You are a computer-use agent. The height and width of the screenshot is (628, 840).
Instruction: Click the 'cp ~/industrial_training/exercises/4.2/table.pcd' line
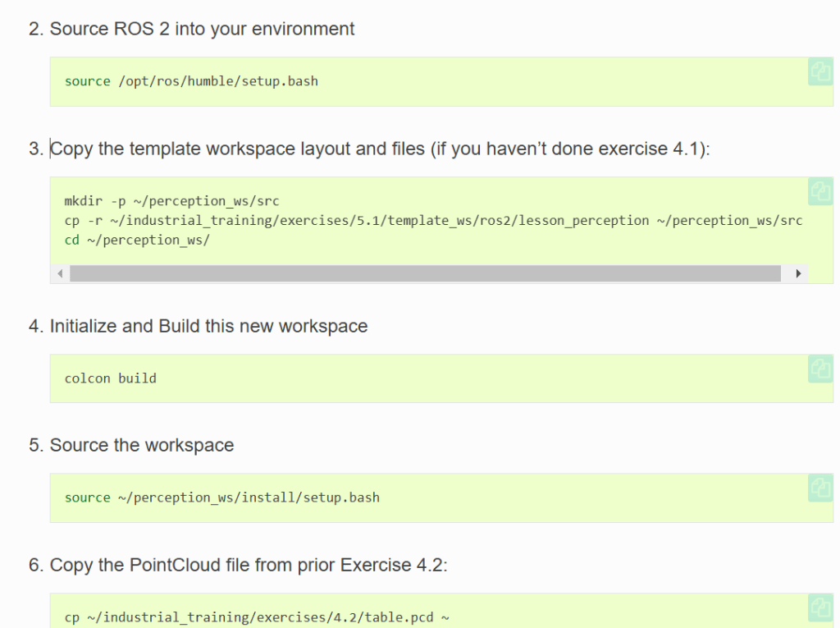pos(257,617)
